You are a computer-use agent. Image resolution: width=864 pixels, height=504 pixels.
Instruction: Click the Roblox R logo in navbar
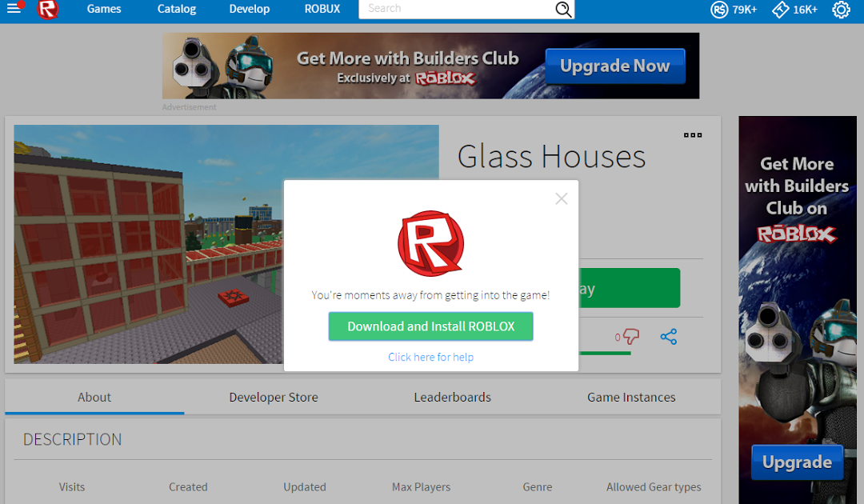point(48,9)
